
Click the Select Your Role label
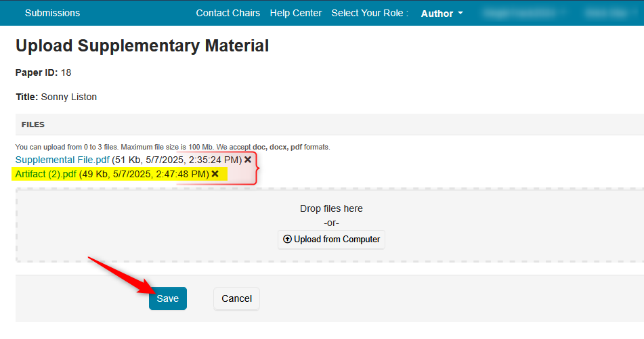[370, 13]
